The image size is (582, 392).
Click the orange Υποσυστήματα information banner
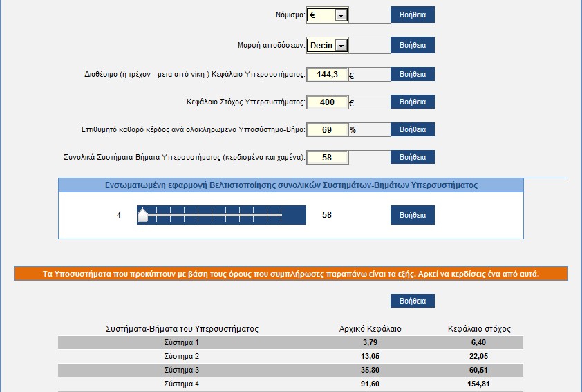click(x=291, y=274)
